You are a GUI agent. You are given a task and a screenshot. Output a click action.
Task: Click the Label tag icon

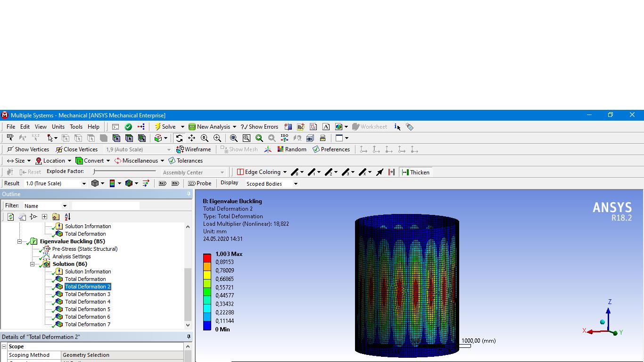click(x=410, y=127)
